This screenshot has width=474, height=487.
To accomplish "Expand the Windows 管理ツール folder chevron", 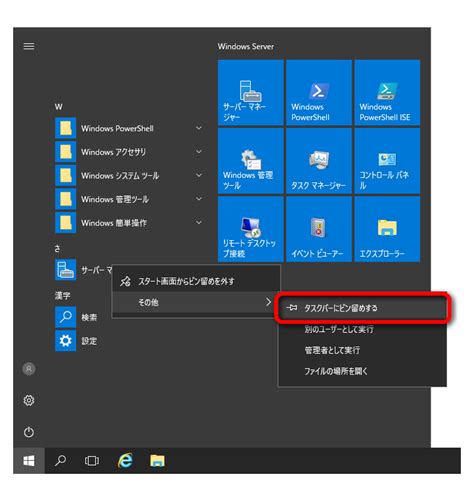I will click(x=199, y=199).
